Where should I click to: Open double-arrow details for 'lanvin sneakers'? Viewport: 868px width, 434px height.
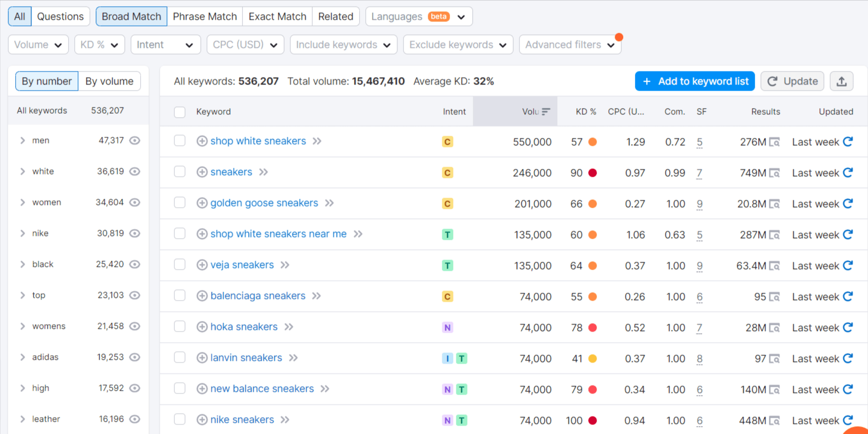tap(293, 358)
